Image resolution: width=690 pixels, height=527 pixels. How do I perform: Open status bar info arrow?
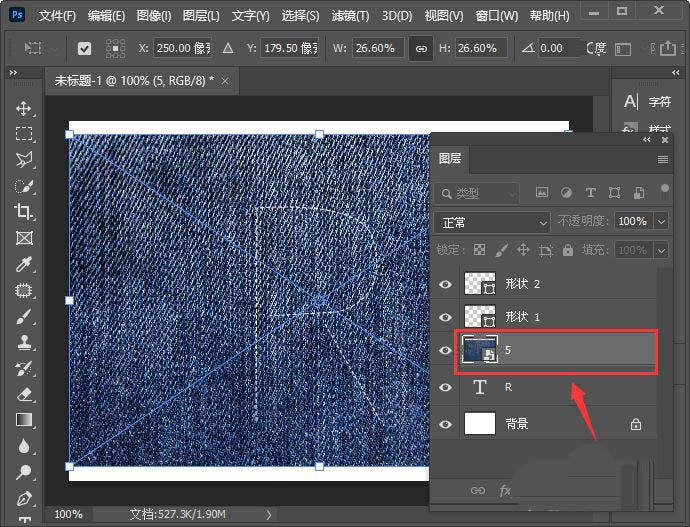pos(268,514)
